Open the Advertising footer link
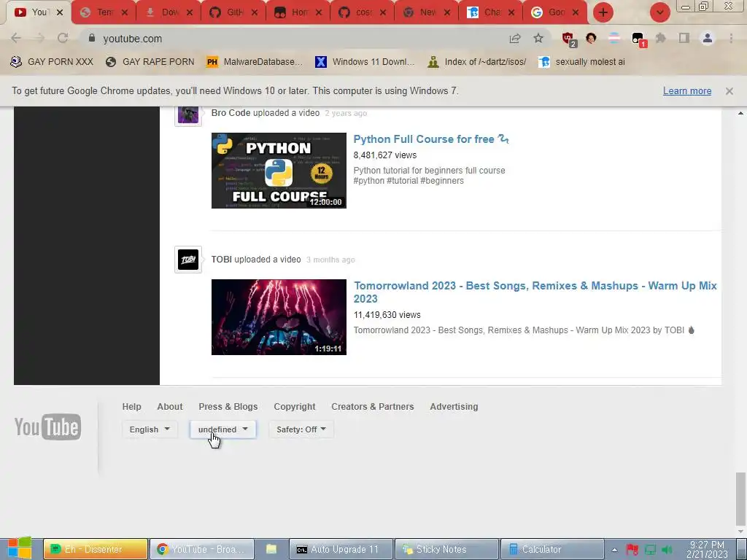 tap(454, 407)
